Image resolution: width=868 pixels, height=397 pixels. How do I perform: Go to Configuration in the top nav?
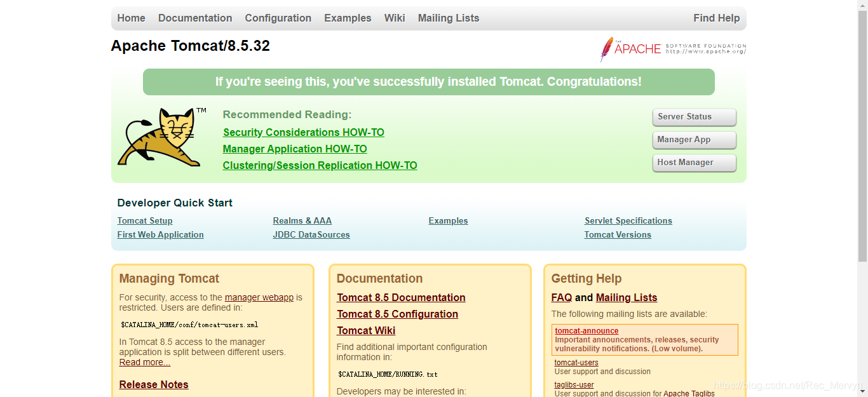click(278, 18)
